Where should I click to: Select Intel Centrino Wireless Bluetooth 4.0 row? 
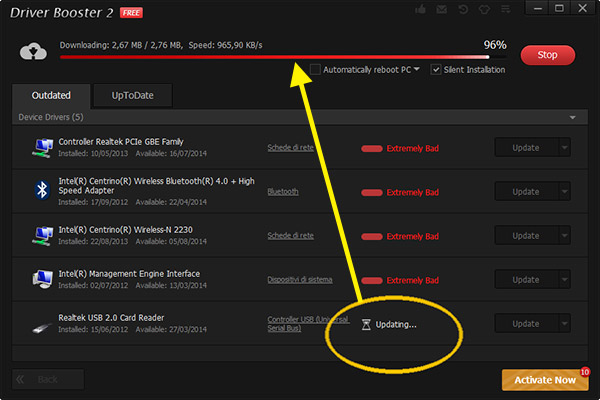(300, 192)
